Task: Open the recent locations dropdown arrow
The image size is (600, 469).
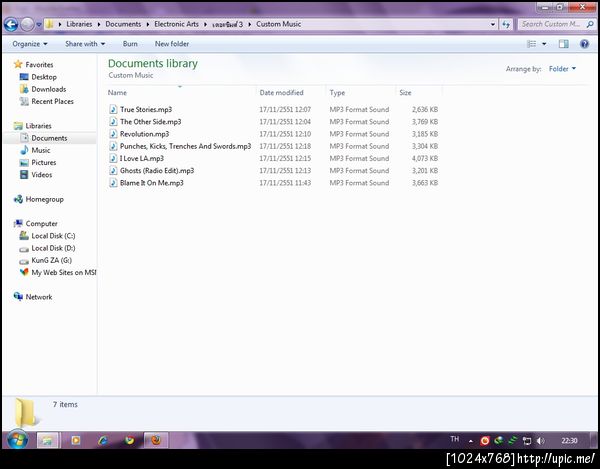Action: point(39,24)
